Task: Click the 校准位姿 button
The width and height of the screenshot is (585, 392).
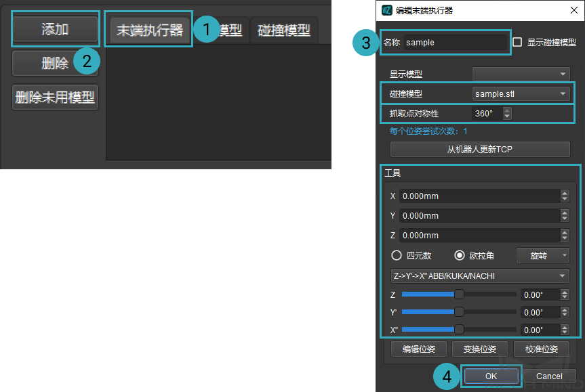Action: coord(542,349)
